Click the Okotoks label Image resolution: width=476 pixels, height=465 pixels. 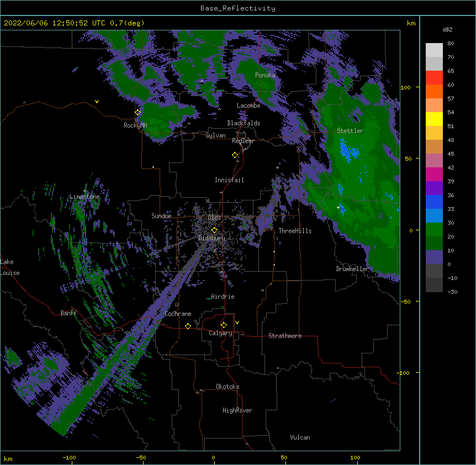228,387
